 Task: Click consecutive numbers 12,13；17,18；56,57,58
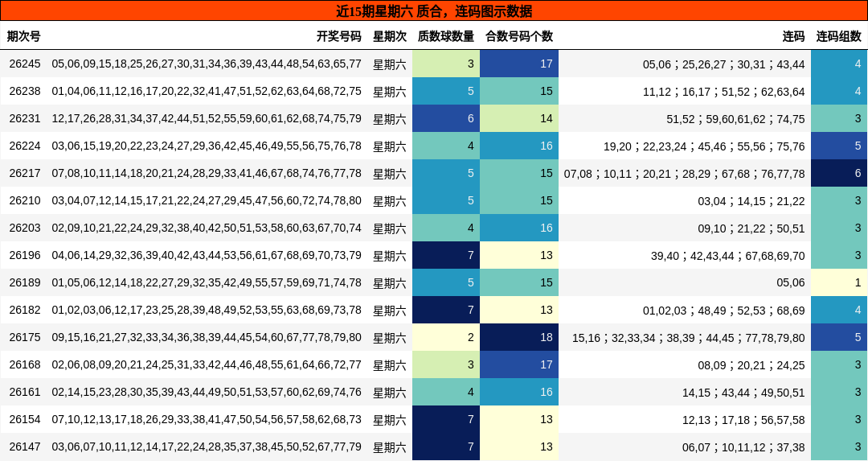tap(743, 420)
